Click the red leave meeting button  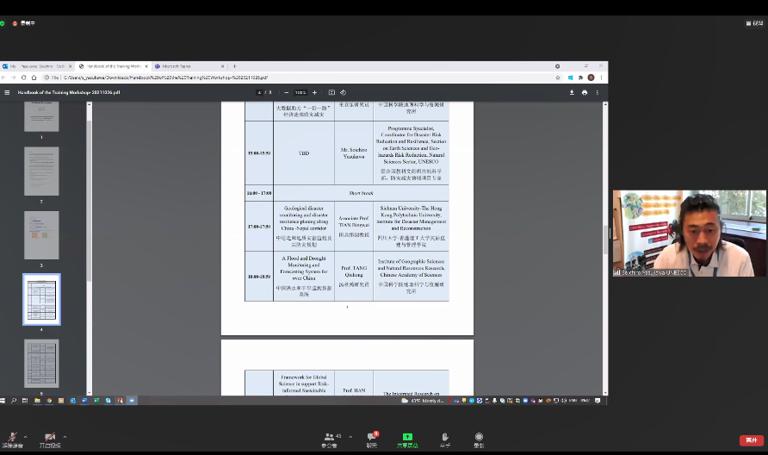pos(751,440)
